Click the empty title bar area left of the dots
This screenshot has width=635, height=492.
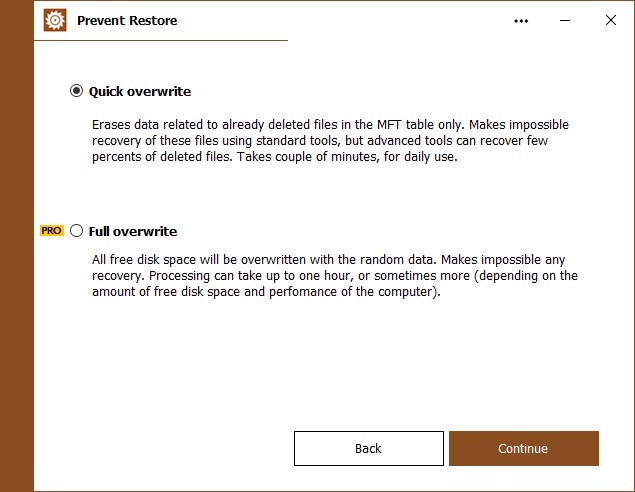(x=344, y=20)
